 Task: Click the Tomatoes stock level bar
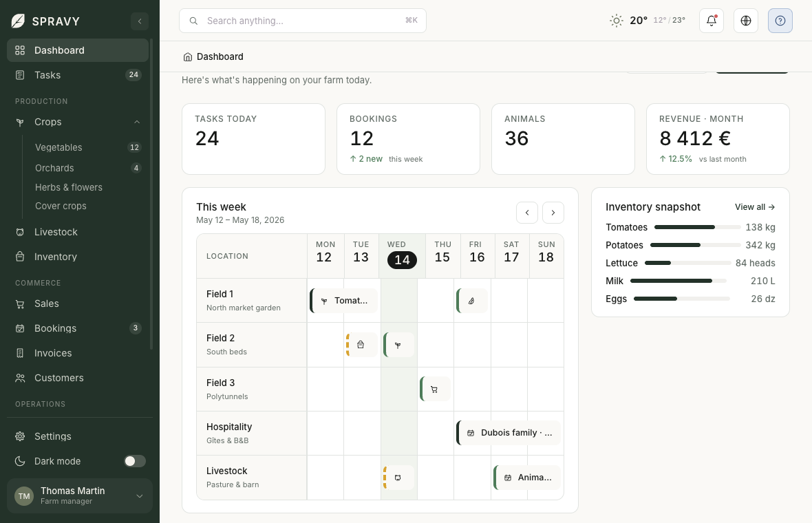[x=698, y=227]
